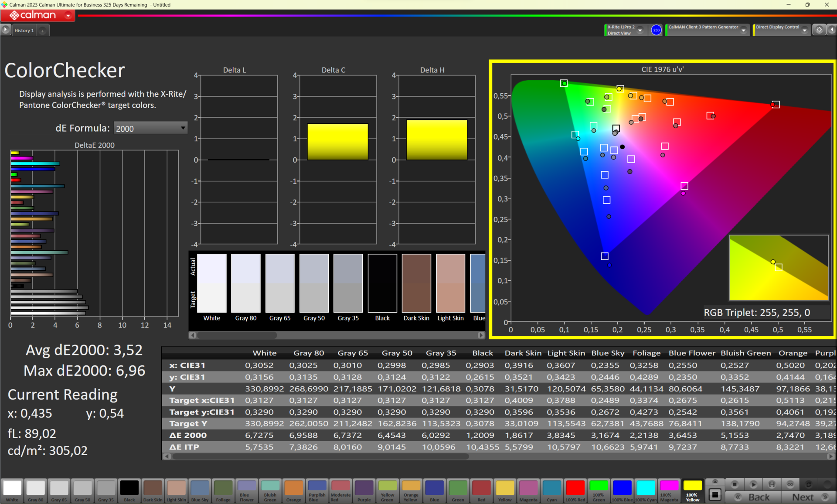The width and height of the screenshot is (837, 504).
Task: Toggle the black pattern window square
Action: 715,495
